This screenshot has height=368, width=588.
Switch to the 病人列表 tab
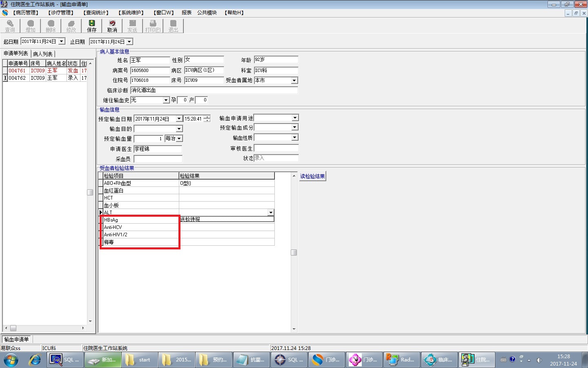click(x=43, y=54)
